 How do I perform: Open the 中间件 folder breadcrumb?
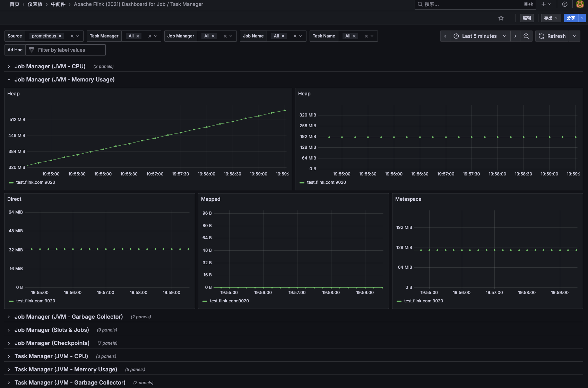(x=58, y=4)
